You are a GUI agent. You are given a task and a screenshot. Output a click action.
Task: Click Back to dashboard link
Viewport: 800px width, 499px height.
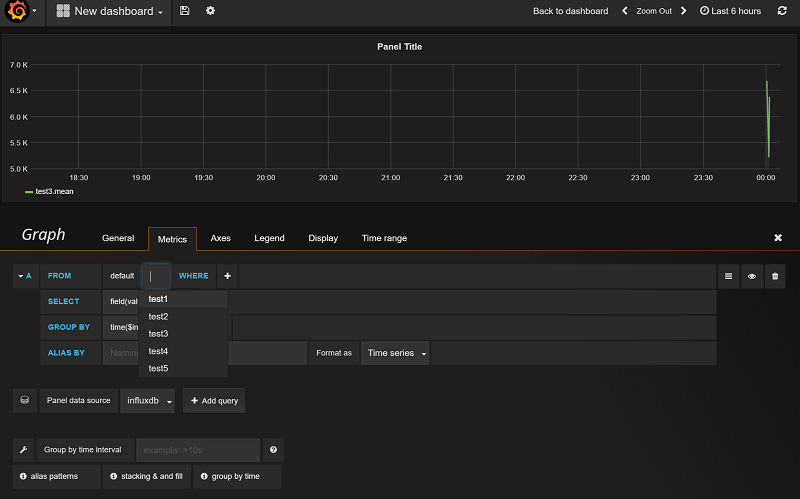pyautogui.click(x=570, y=11)
